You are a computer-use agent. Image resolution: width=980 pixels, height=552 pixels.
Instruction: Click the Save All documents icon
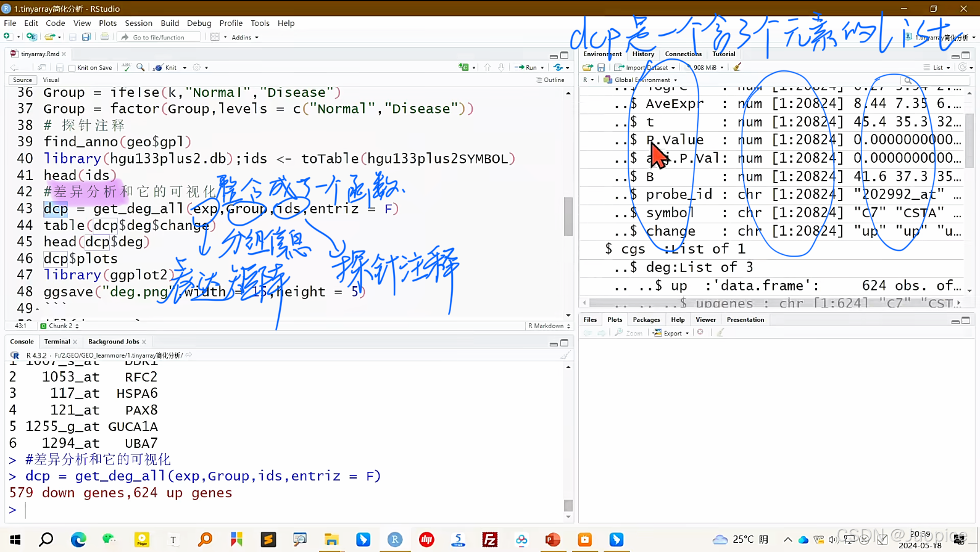click(x=86, y=37)
